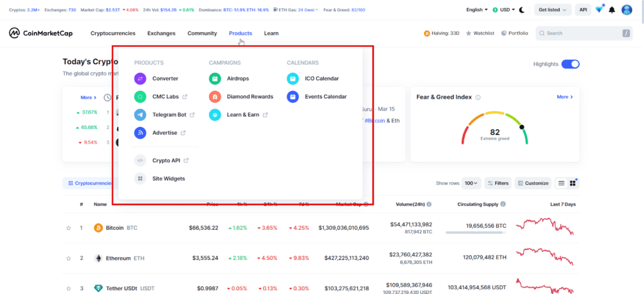Open the English language dropdown
The height and width of the screenshot is (294, 644).
coord(477,10)
